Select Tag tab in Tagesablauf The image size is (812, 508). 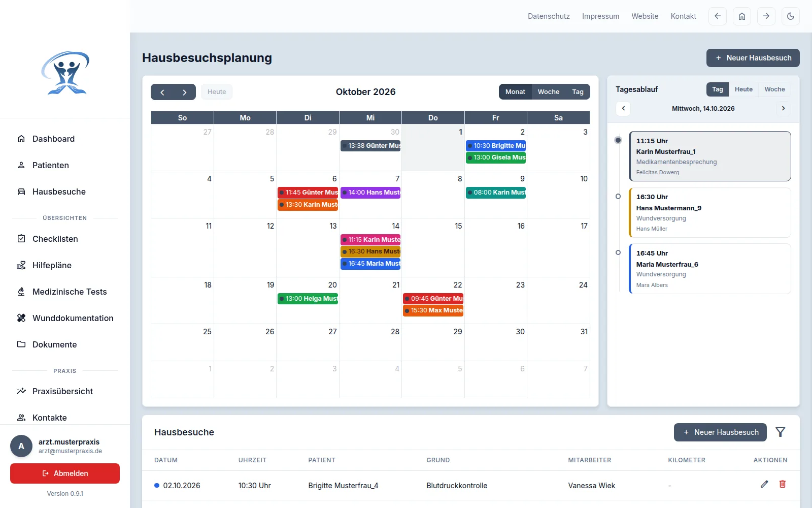point(718,89)
